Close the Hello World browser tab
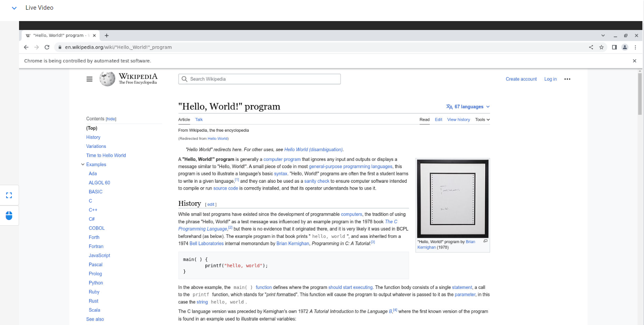 click(x=94, y=36)
